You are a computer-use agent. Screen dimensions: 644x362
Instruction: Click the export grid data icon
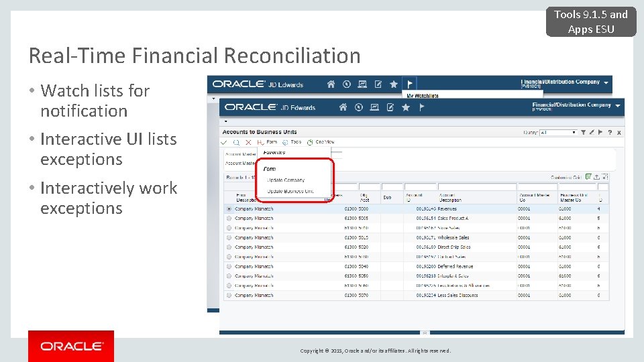pyautogui.click(x=596, y=177)
